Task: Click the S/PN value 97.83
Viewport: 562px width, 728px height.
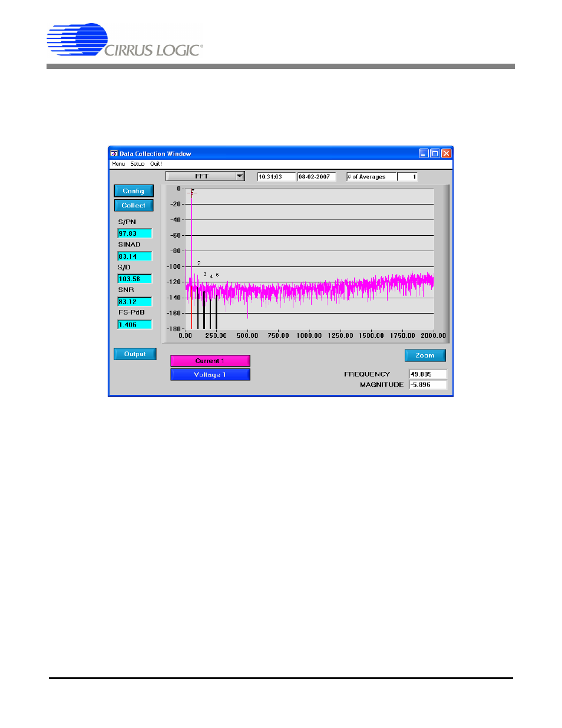Action: click(x=135, y=233)
